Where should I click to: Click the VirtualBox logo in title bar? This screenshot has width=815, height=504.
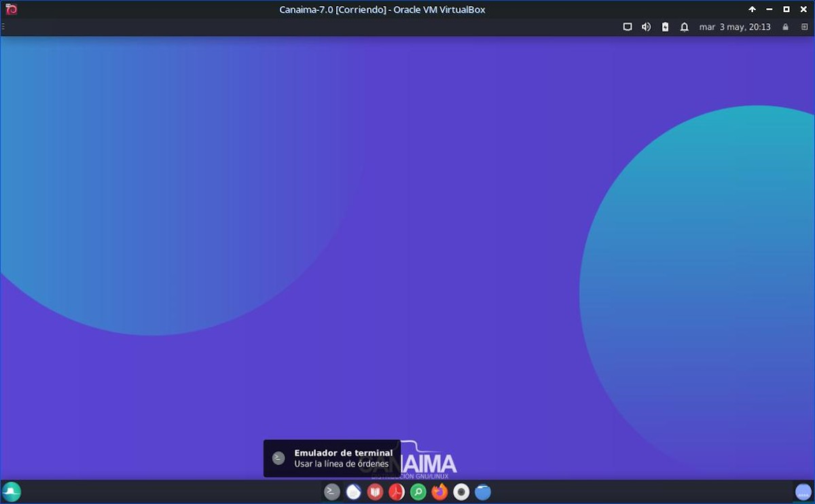pyautogui.click(x=11, y=10)
